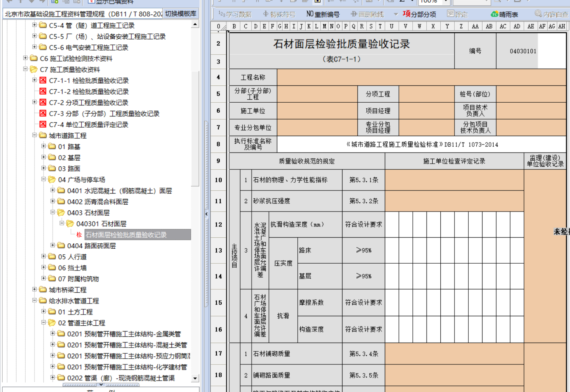Viewport: 570px width, 392px height.
Task: Click the red icon of C7-1-2 检验批质量验收记录
Action: point(43,91)
